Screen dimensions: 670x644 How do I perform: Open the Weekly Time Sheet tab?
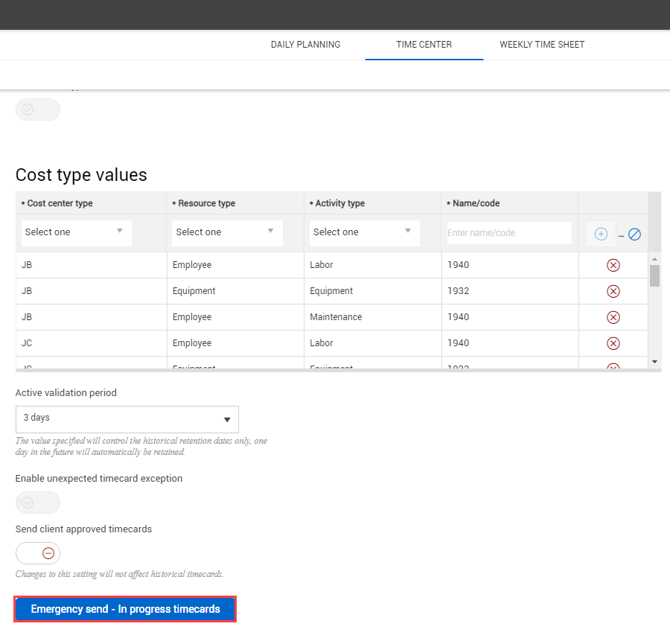[x=542, y=45]
